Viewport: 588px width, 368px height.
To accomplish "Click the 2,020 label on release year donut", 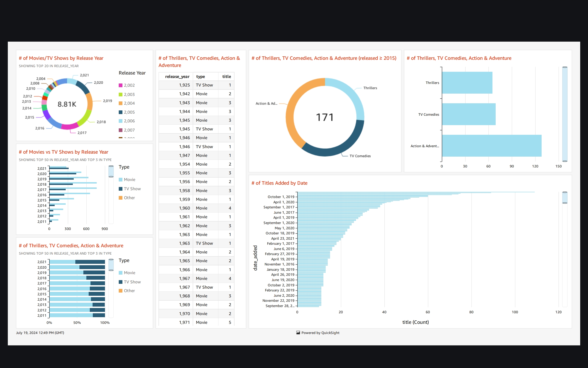I will 98,83.
